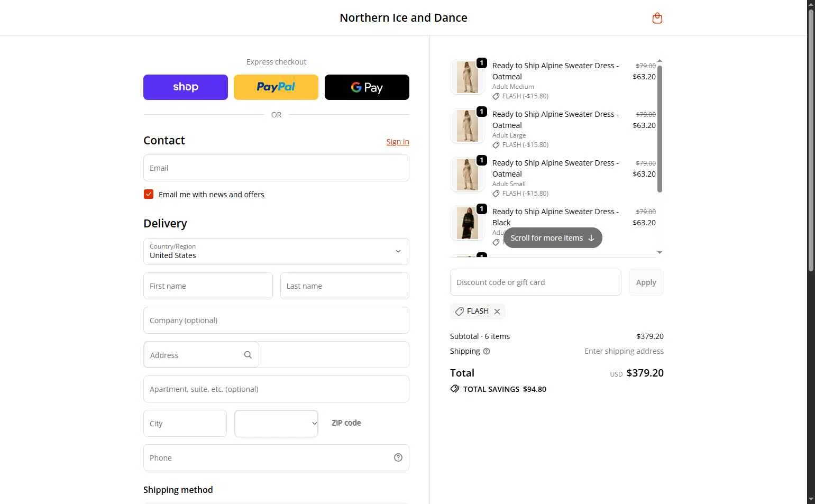Remove the FLASH discount code
The height and width of the screenshot is (504, 815).
(x=497, y=311)
